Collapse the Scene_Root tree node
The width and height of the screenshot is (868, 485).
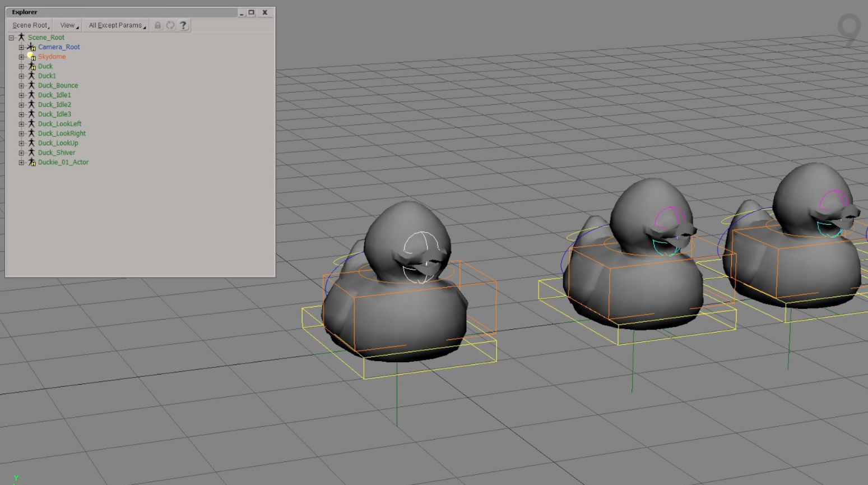pos(11,38)
